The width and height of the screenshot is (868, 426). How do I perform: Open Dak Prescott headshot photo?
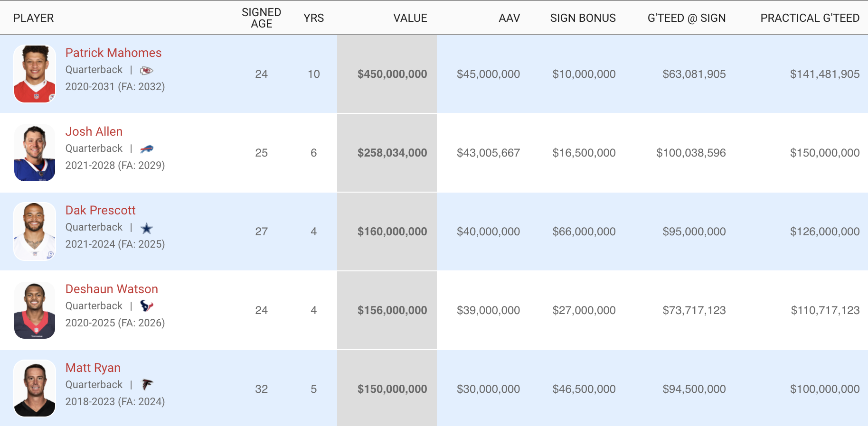click(x=35, y=232)
